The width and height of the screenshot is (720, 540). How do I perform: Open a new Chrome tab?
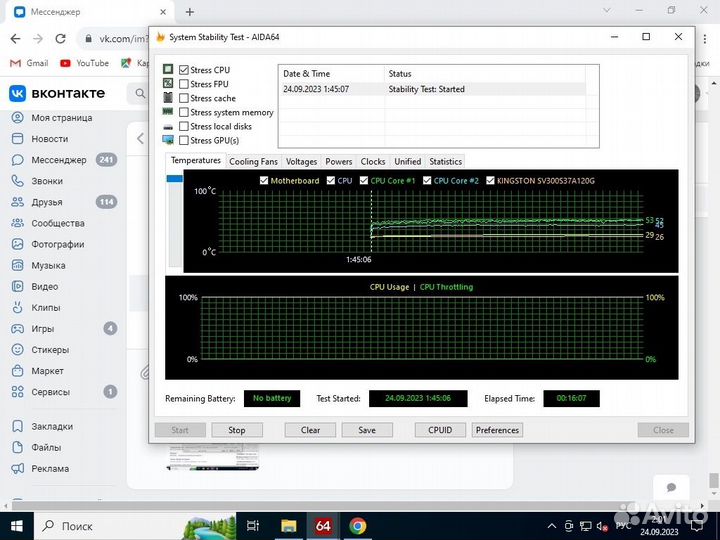click(190, 12)
